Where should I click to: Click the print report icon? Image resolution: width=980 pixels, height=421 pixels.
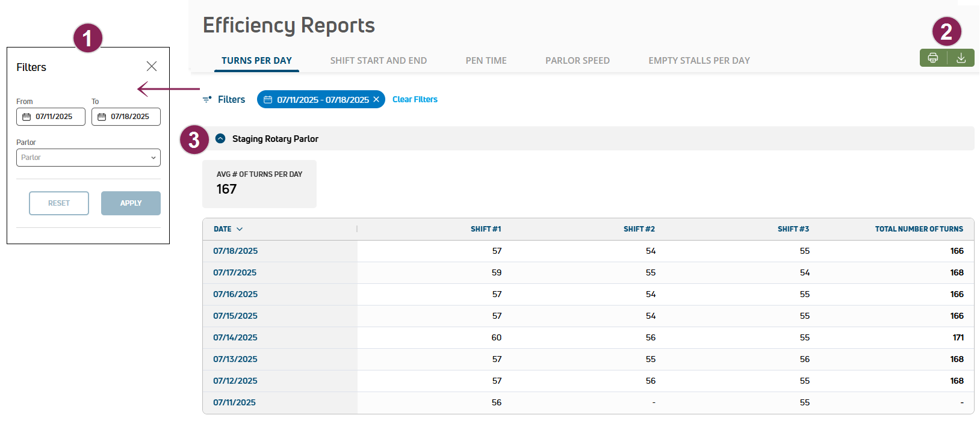933,58
